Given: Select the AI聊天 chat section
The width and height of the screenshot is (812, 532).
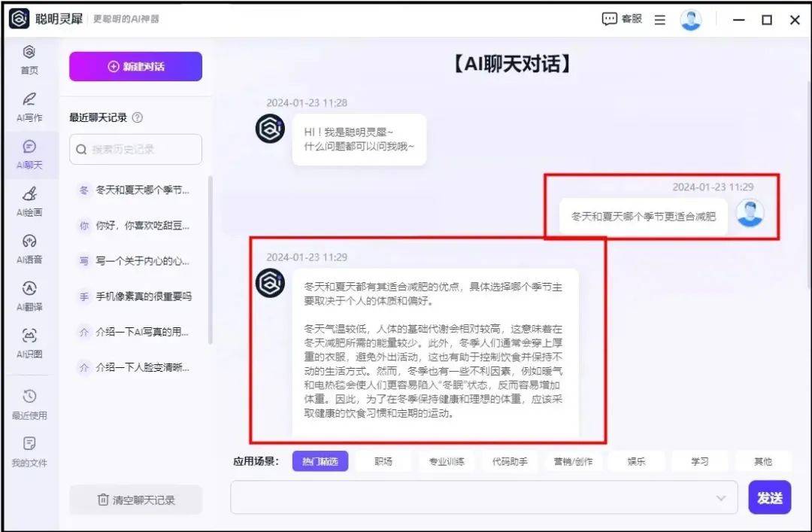Looking at the screenshot, I should (x=29, y=154).
